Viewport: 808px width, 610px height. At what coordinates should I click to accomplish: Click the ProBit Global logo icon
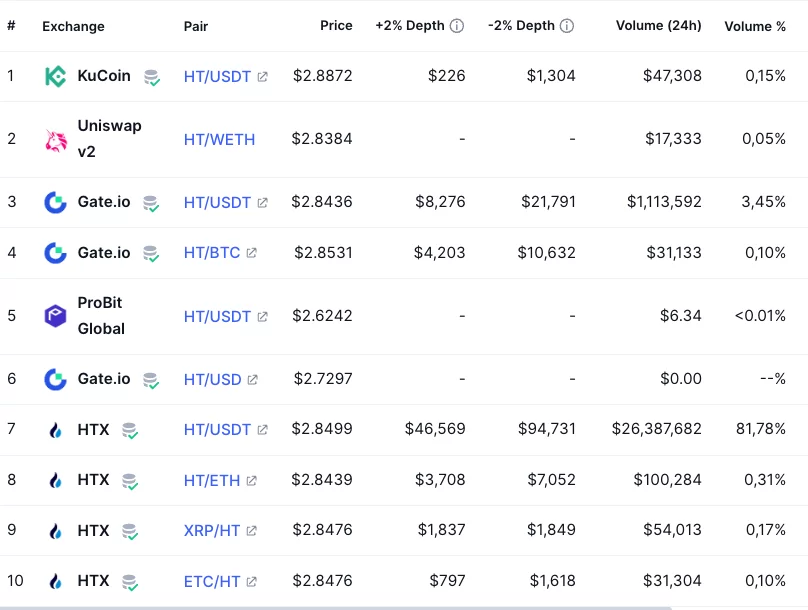point(56,316)
